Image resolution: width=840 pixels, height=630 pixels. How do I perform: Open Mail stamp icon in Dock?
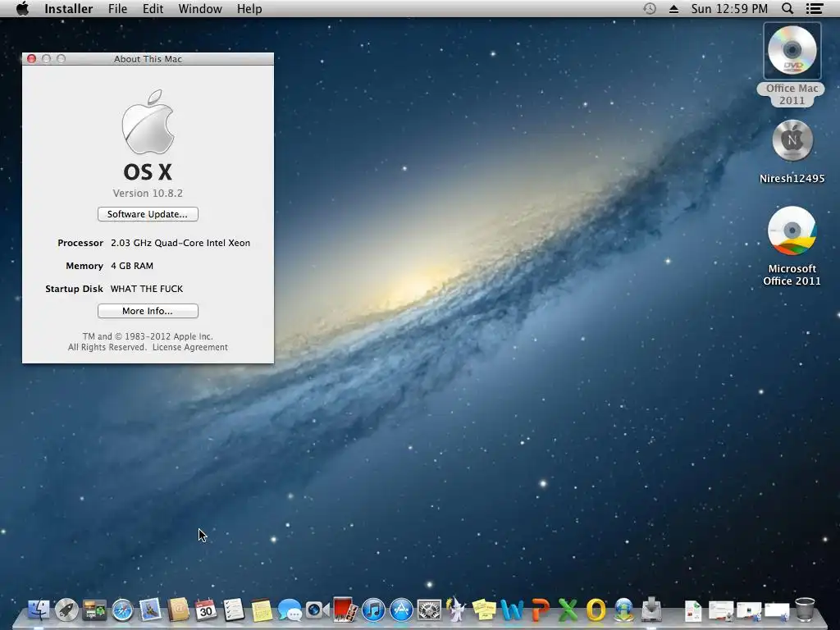150,609
